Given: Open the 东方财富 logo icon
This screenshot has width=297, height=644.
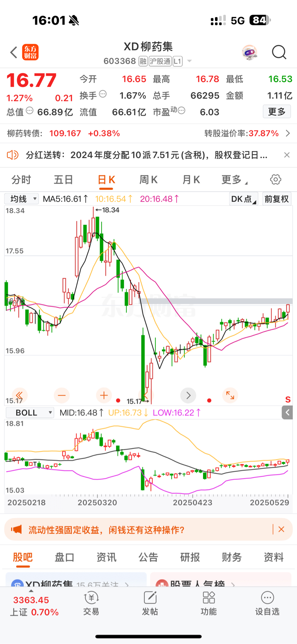Looking at the screenshot, I should 30,52.
